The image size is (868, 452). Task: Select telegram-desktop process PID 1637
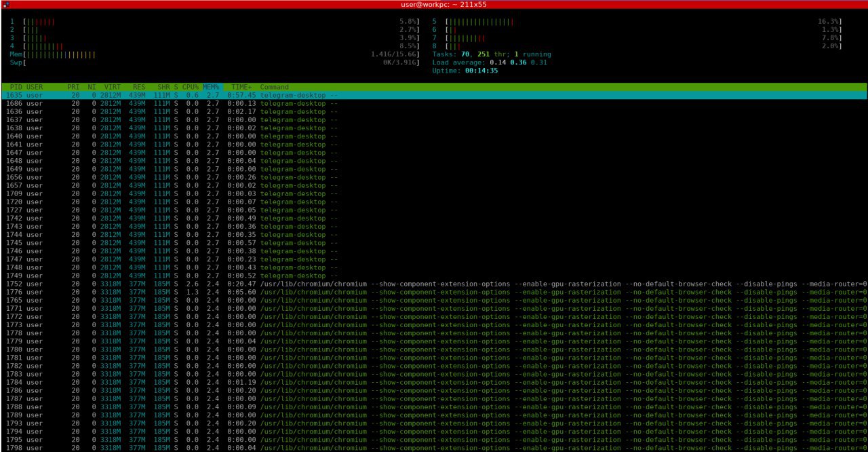(x=434, y=119)
